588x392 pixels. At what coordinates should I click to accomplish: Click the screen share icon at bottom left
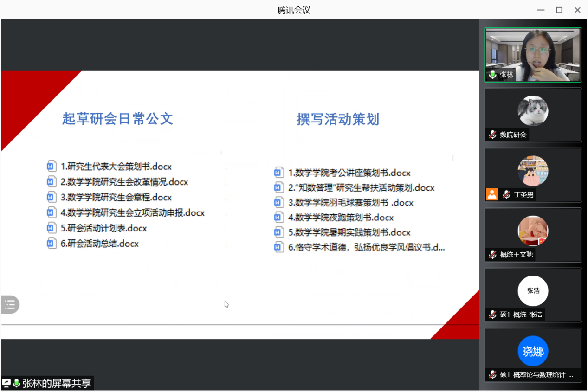pyautogui.click(x=6, y=383)
